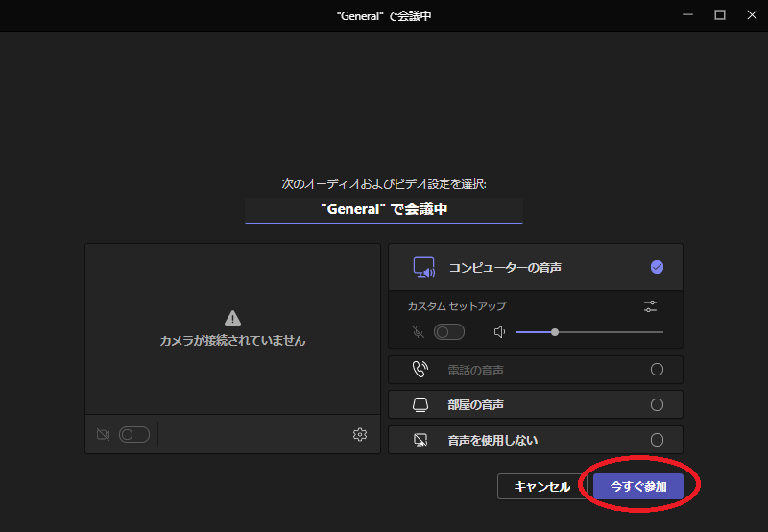Click カメラが接続されていません message
This screenshot has width=768, height=532.
click(x=232, y=341)
